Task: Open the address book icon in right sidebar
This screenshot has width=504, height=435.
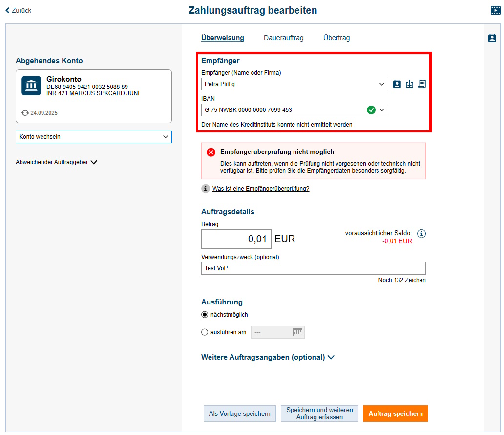Action: tap(492, 38)
